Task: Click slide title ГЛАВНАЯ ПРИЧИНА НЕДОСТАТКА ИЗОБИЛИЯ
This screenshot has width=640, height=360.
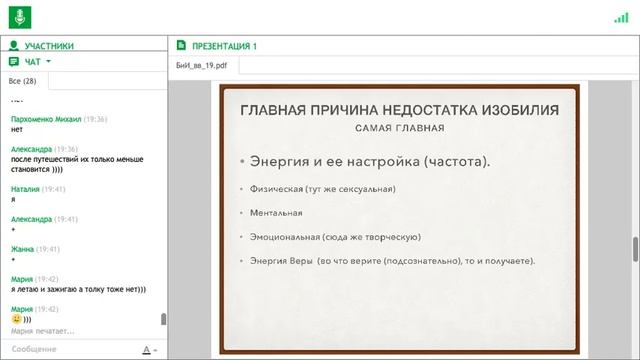Action: 399,110
